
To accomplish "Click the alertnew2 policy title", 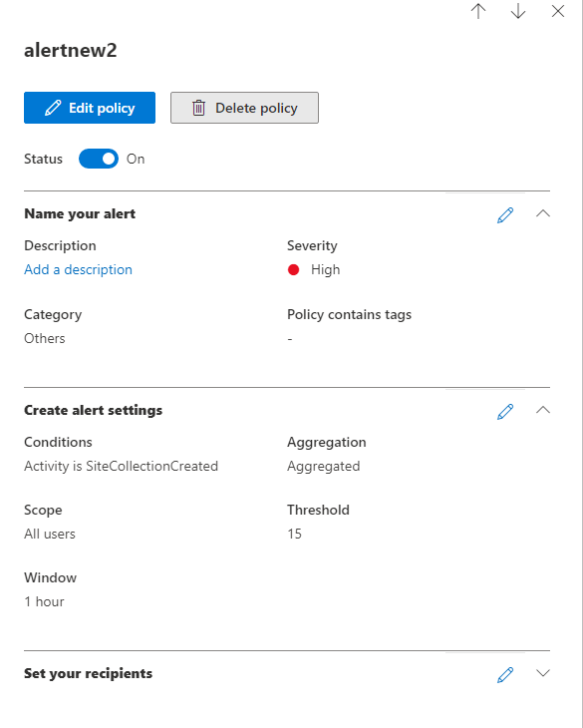I will pyautogui.click(x=71, y=50).
